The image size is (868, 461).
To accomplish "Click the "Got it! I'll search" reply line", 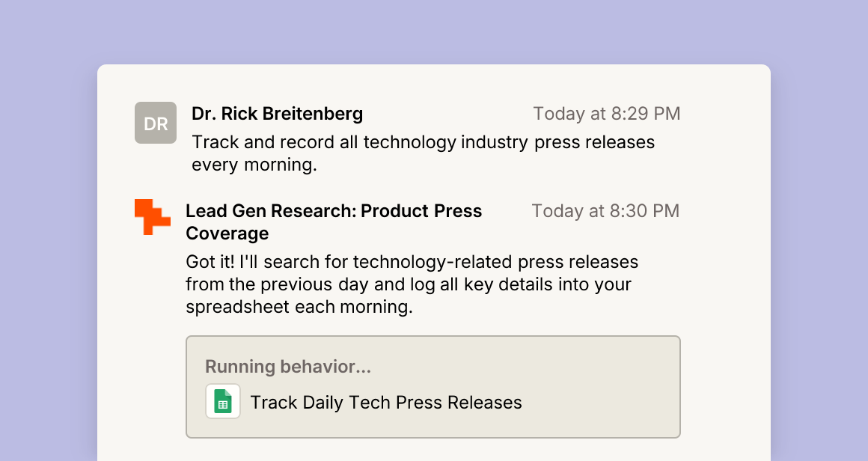I will point(412,262).
